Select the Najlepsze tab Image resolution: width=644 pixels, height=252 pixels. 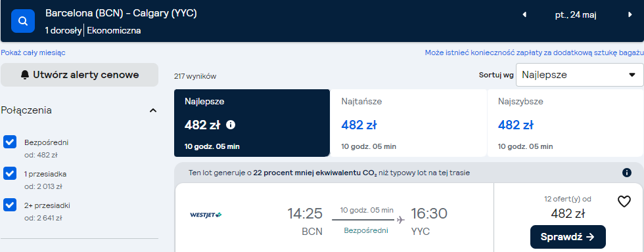[252, 123]
